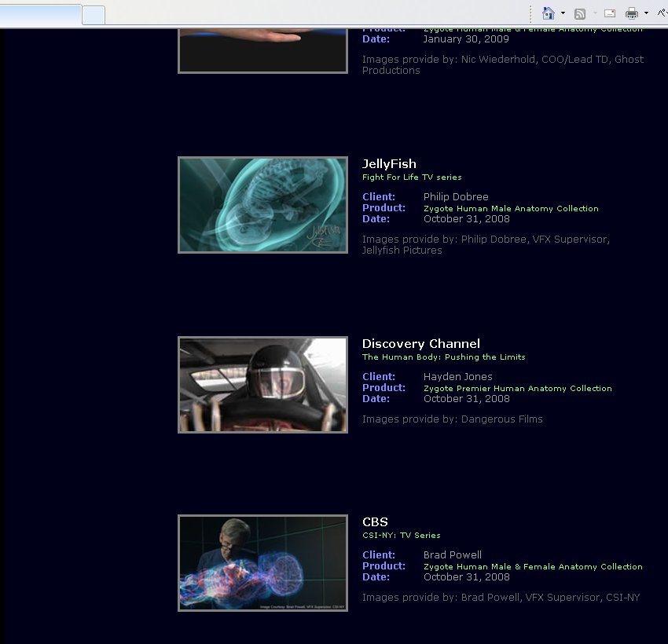The width and height of the screenshot is (668, 644).
Task: Click the "JellyFish" entry heading
Action: coord(389,164)
